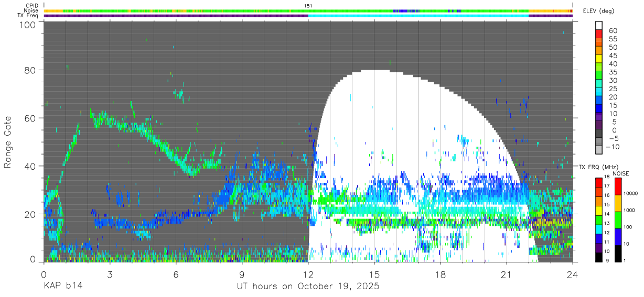The width and height of the screenshot is (644, 297).
Task: Click the 21 tick label on UT hours axis
Action: (x=507, y=274)
